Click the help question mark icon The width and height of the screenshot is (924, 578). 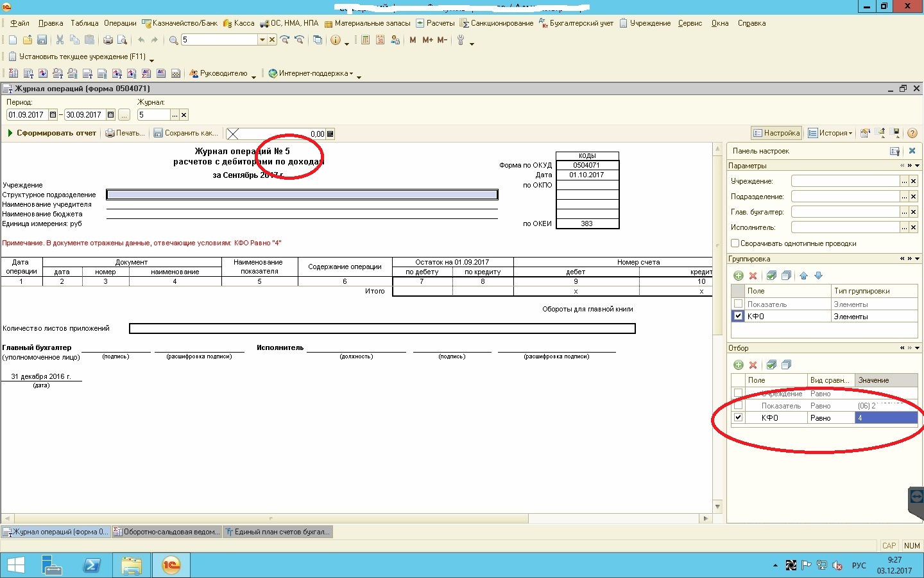click(x=912, y=133)
